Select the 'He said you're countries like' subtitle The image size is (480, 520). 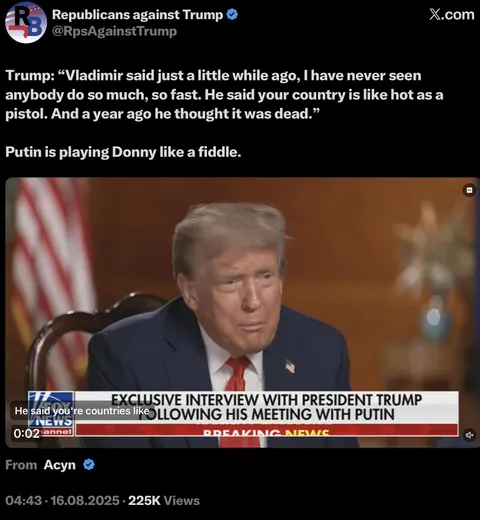tap(82, 411)
